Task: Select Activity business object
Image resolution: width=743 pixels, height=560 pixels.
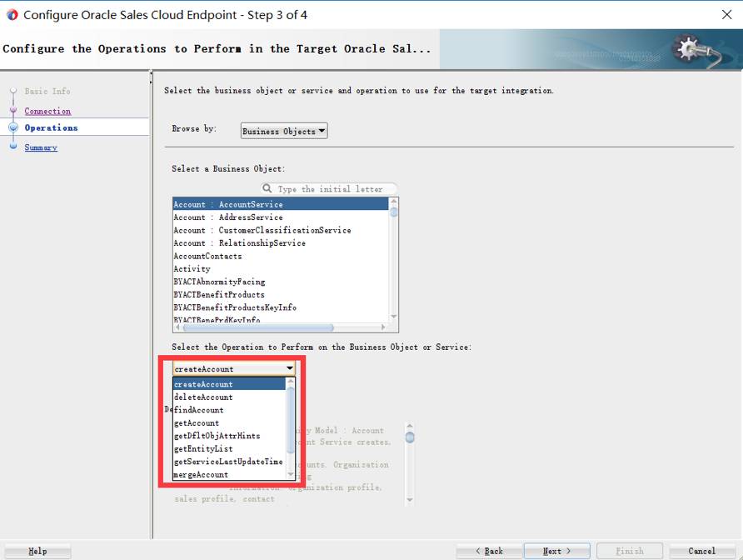Action: 281,269
